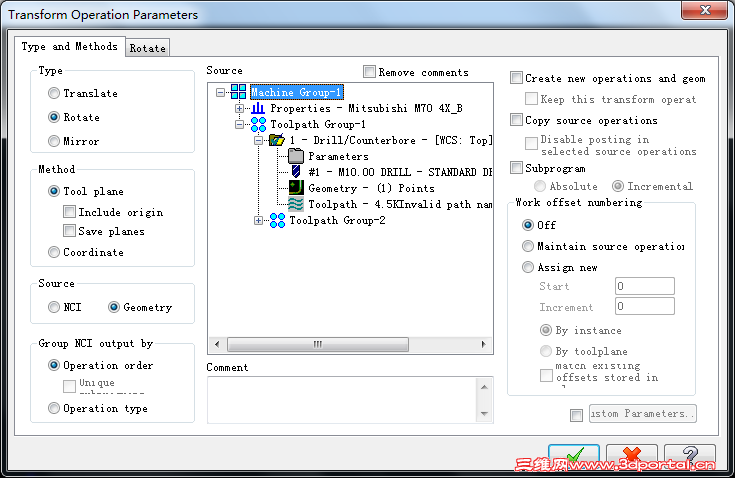Enable the Subprogram checkbox
The width and height of the screenshot is (735, 478).
pos(516,167)
